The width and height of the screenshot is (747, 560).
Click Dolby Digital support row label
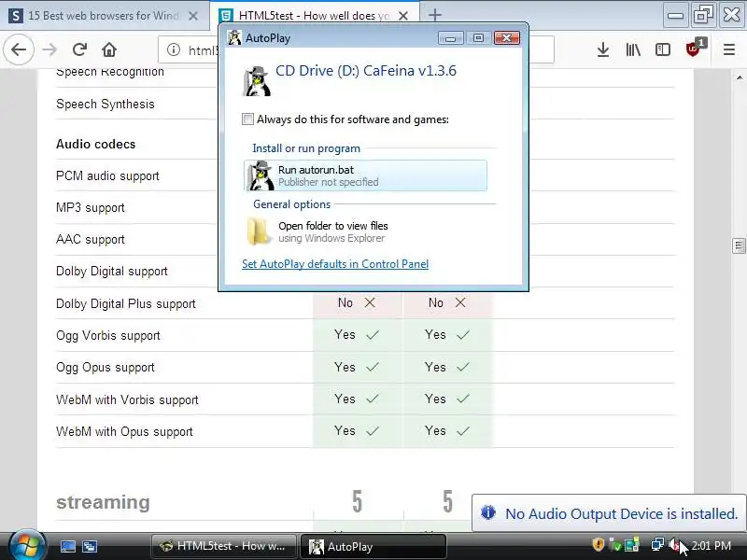click(x=112, y=271)
